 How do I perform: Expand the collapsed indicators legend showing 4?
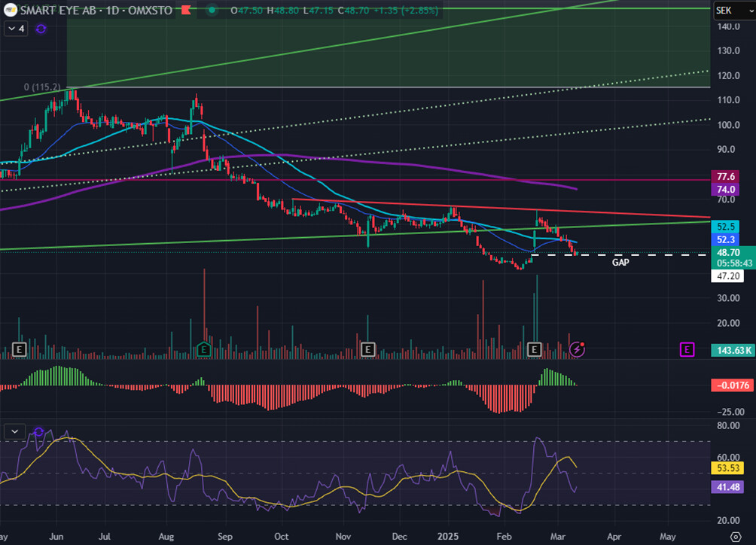pos(15,29)
